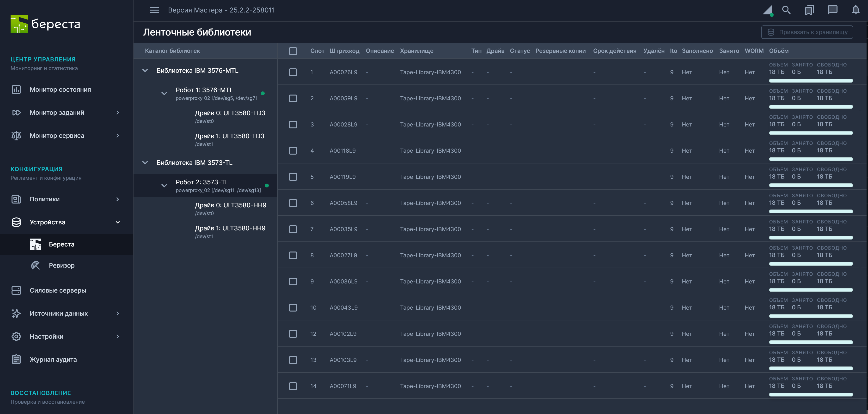Collapse Робот 2: 3573-TL node

pos(164,186)
